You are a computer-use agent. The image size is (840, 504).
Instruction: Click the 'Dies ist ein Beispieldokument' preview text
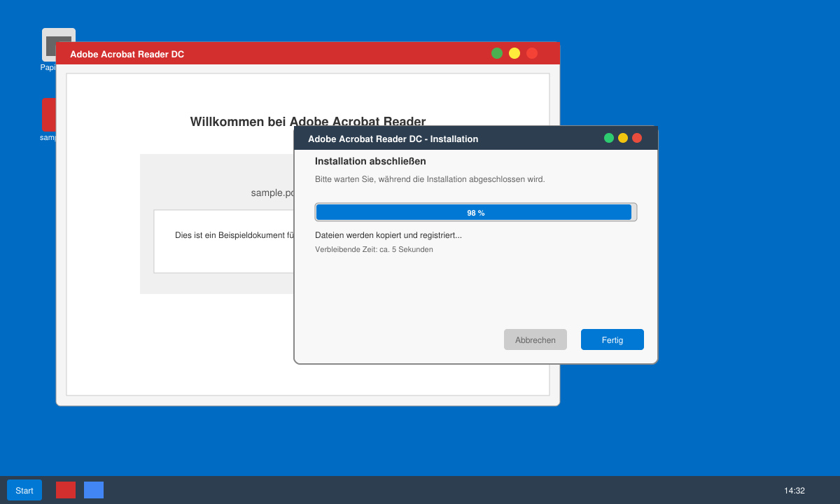click(x=234, y=235)
